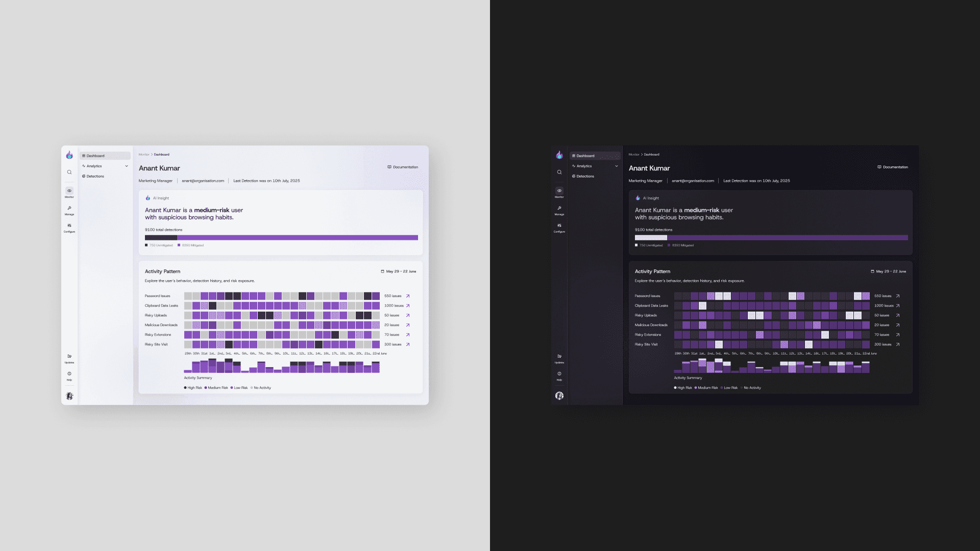Open Risky Uploads arrow icon in dark theme

tap(898, 315)
